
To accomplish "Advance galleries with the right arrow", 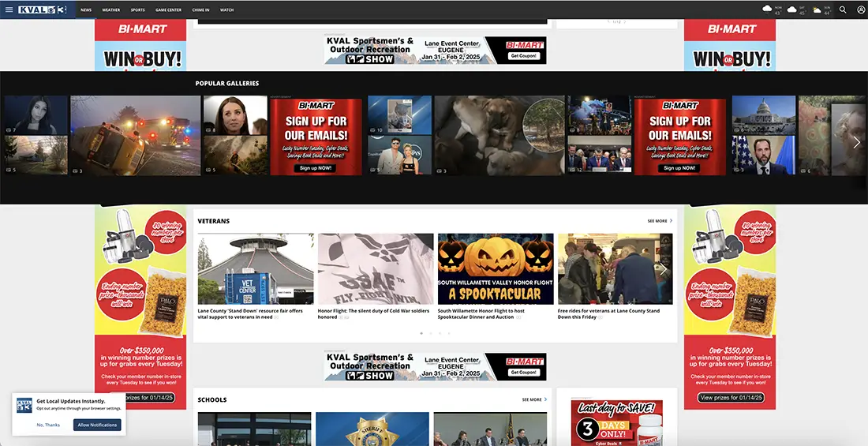I will click(856, 142).
